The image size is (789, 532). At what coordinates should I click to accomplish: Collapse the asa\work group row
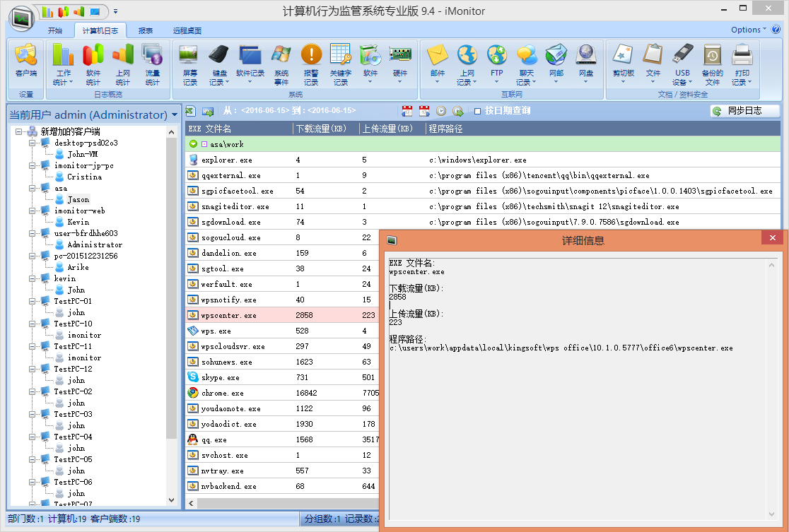(x=193, y=144)
